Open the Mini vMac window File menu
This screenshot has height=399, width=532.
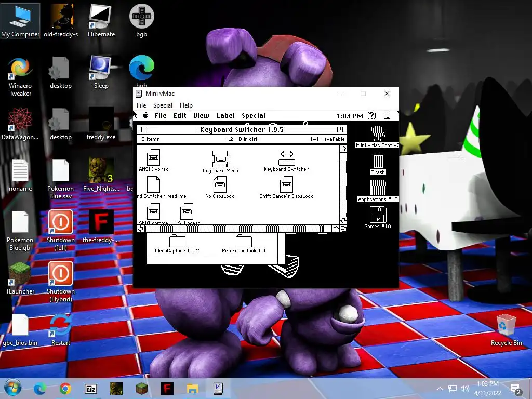coord(141,105)
